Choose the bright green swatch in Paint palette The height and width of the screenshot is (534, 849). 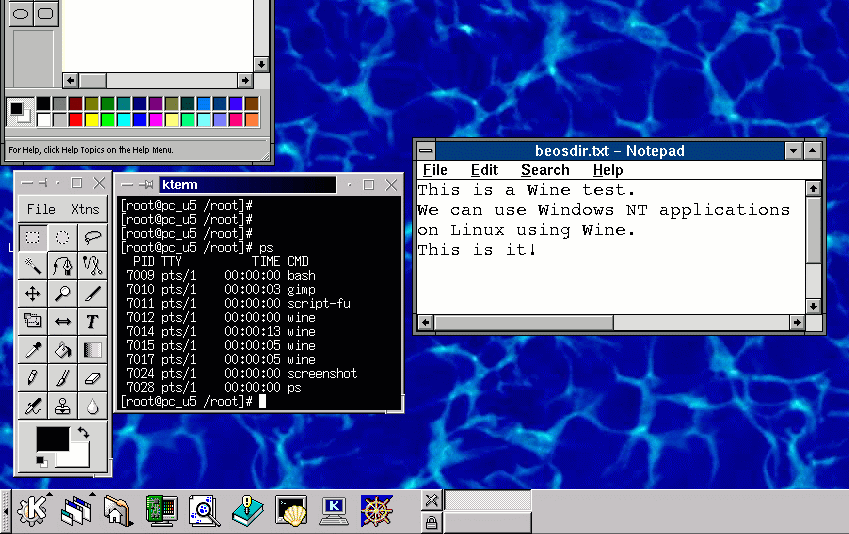tap(108, 119)
